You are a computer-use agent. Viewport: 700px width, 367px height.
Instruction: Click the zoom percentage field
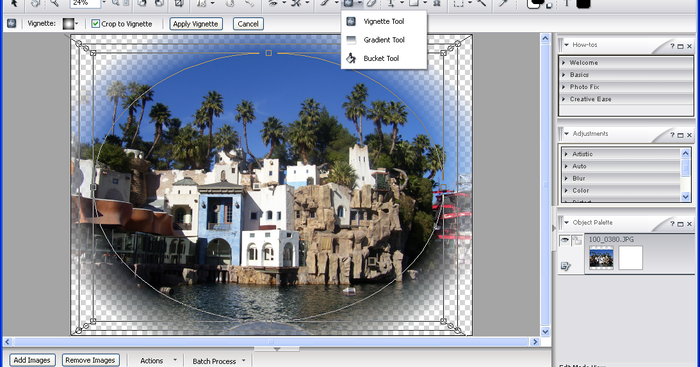coord(85,3)
